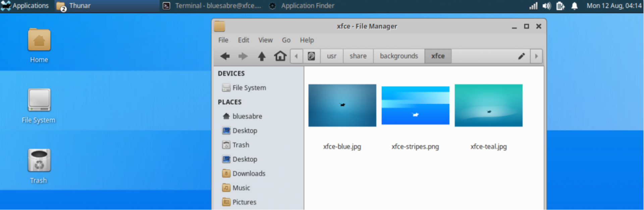Open the notification bell in the panel

pyautogui.click(x=574, y=6)
